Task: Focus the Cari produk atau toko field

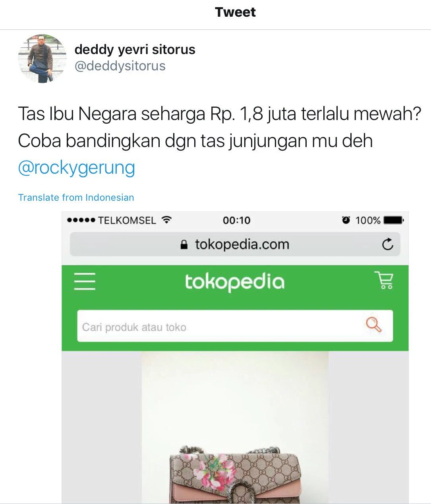Action: (x=235, y=326)
